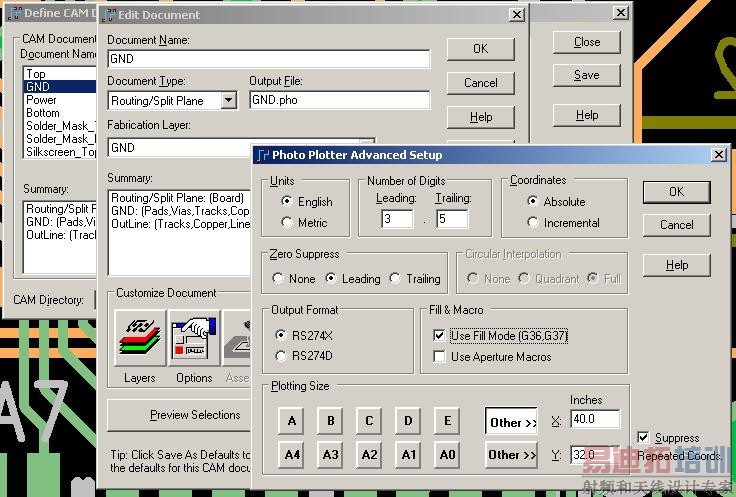Select GND in CAM document list
Image resolution: width=736 pixels, height=497 pixels.
pos(60,87)
